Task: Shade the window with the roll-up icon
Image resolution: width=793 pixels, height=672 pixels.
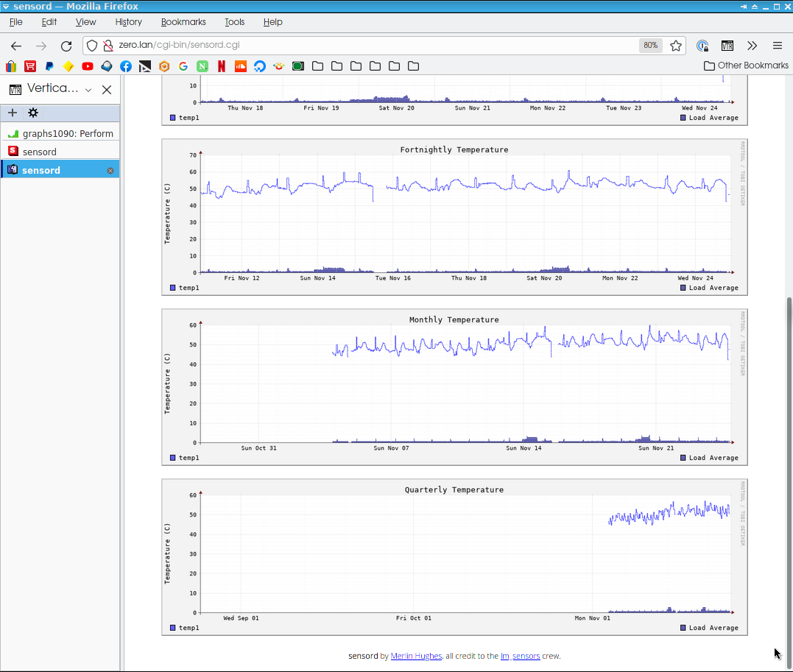Action: (754, 7)
